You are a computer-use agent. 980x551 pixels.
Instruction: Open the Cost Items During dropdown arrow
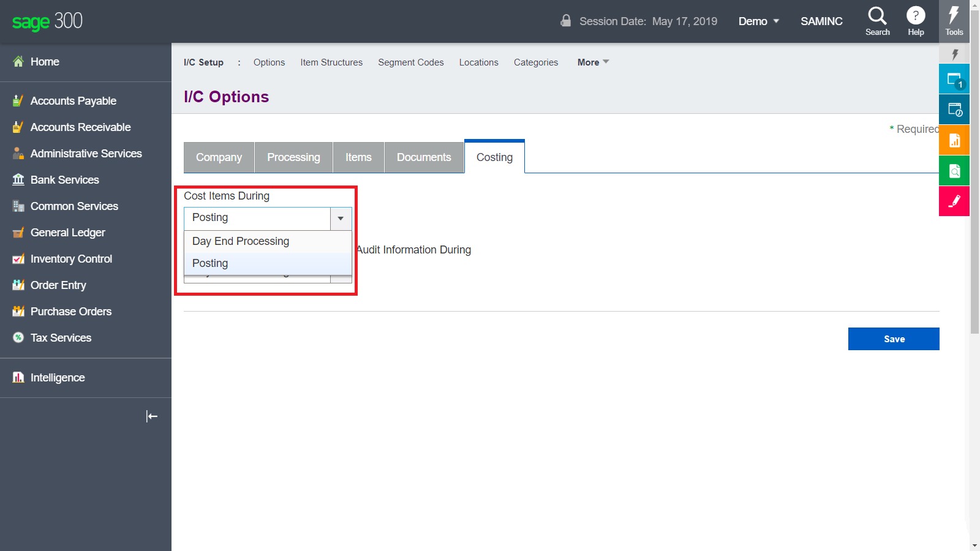coord(341,218)
